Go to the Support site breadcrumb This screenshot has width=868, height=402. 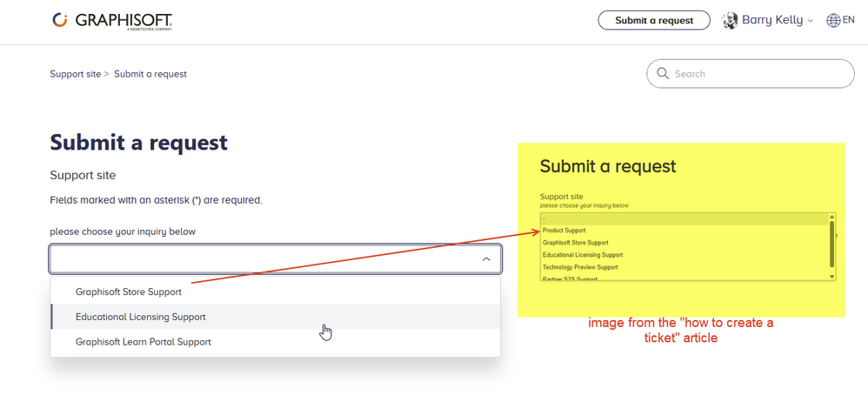pos(76,74)
